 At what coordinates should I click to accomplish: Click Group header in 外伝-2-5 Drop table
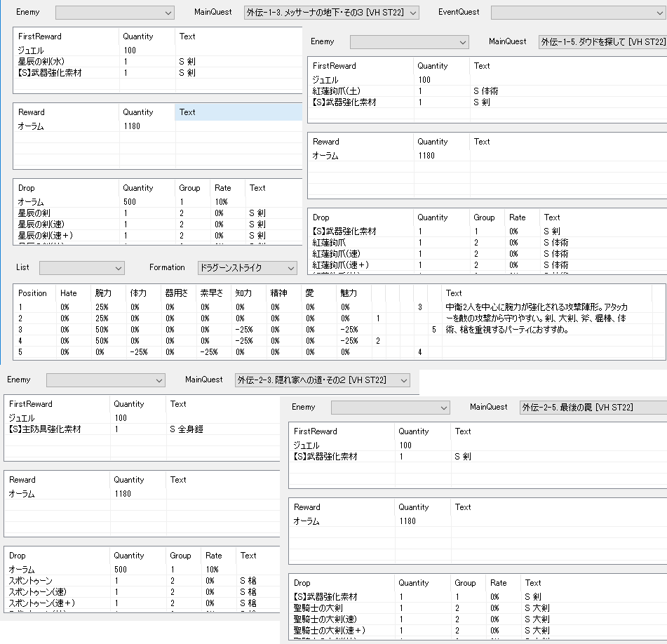468,583
